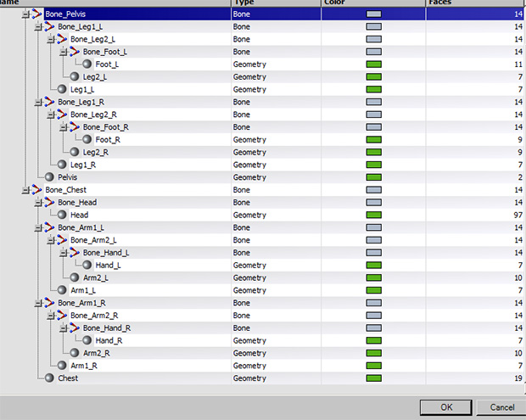Click the bone icon beside Bone_Chest
Screen dimensions: 526x420
click(x=36, y=189)
